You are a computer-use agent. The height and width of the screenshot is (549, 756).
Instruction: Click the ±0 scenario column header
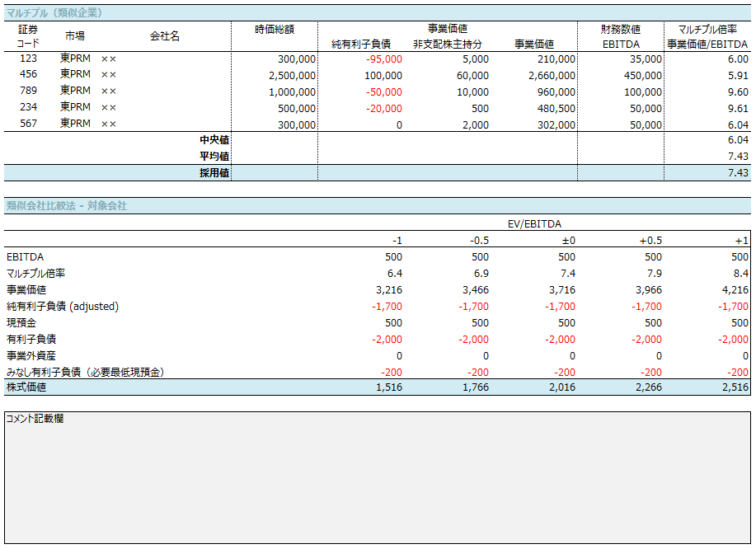point(568,240)
